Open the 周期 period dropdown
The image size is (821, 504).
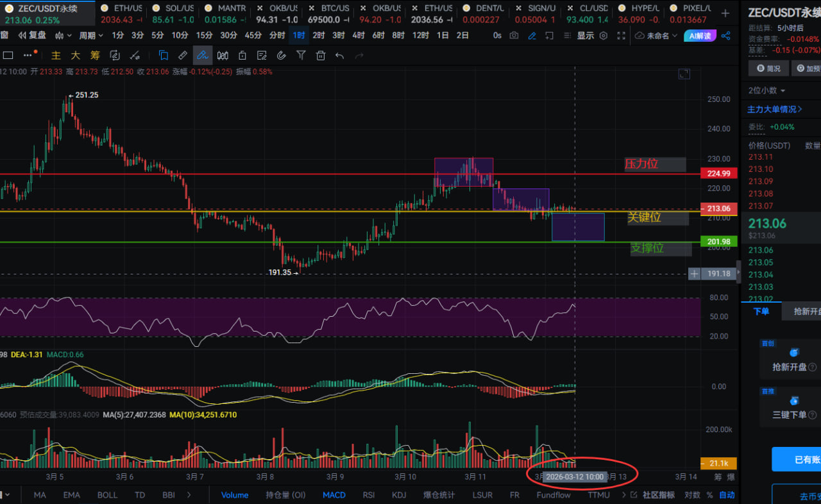[x=91, y=36]
